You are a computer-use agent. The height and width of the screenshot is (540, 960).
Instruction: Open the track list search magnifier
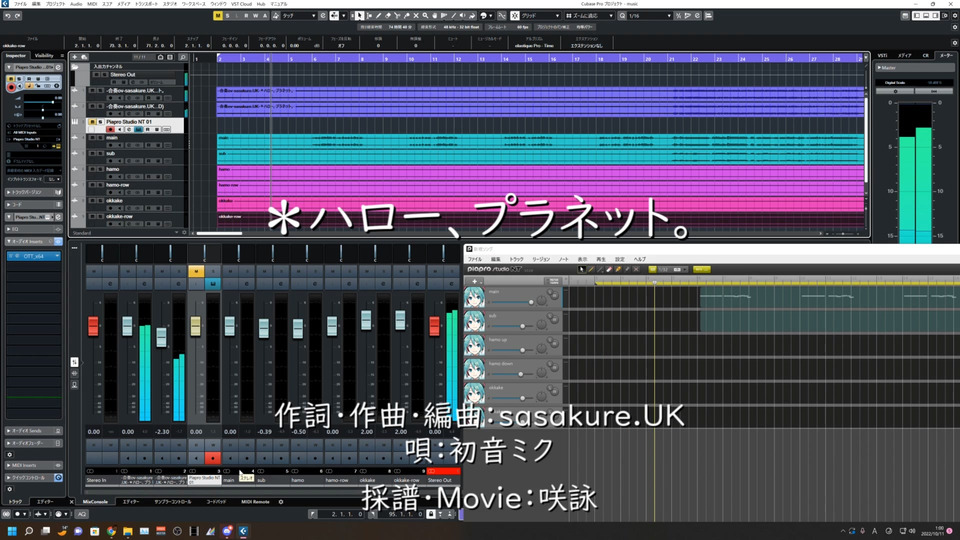[x=182, y=57]
